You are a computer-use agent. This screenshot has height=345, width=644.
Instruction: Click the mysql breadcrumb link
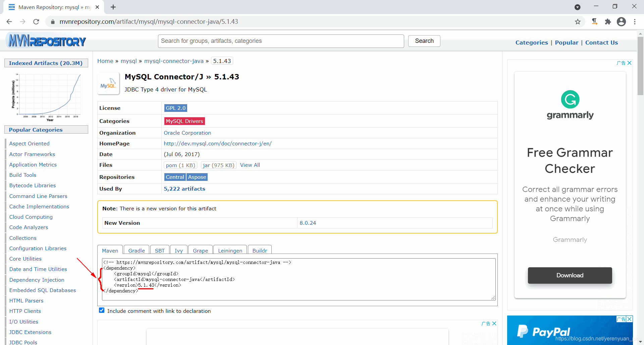(129, 61)
